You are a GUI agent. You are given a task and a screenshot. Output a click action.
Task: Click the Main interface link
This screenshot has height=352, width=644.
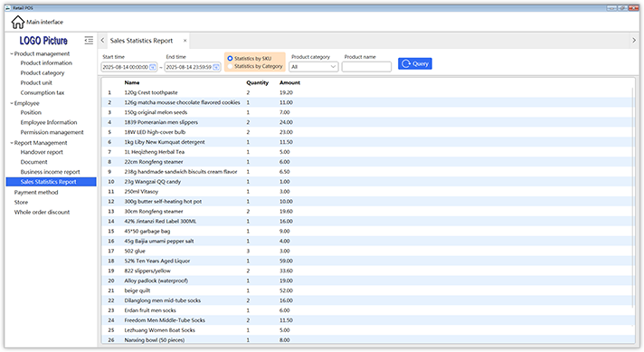pos(44,23)
